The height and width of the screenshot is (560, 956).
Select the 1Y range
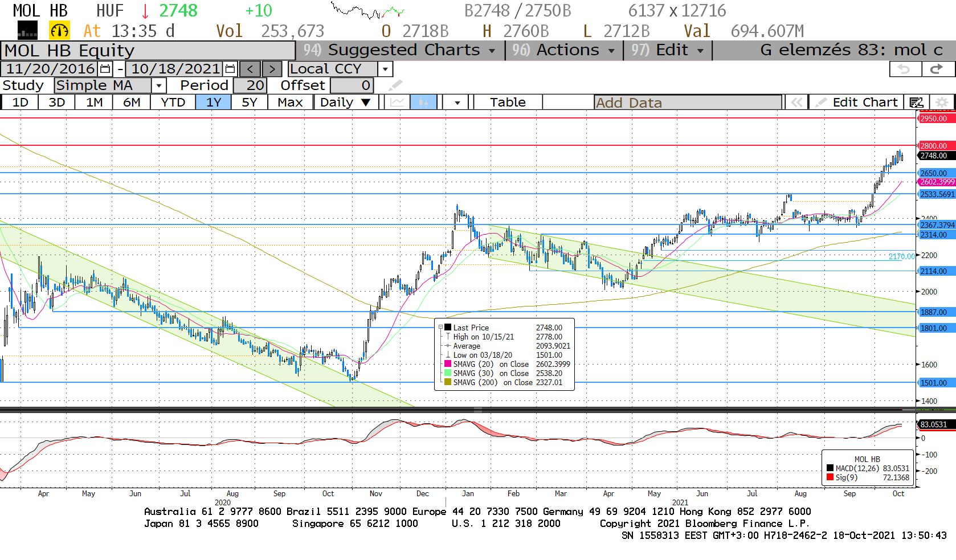[x=214, y=103]
